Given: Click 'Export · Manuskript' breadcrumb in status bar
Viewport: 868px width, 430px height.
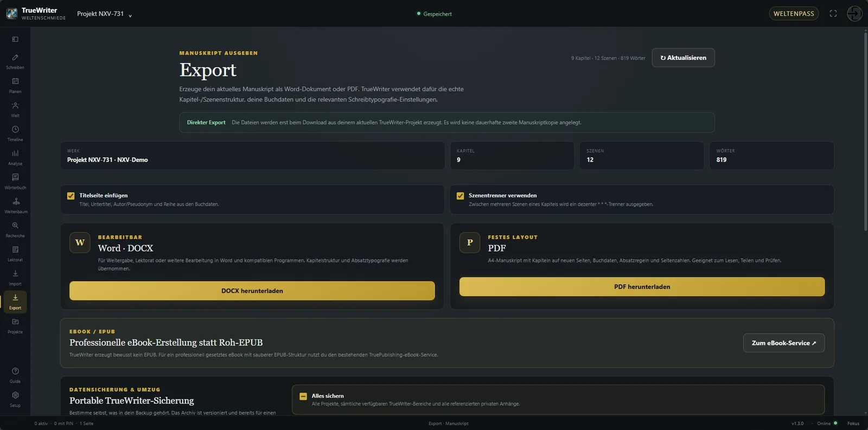Looking at the screenshot, I should tap(448, 423).
